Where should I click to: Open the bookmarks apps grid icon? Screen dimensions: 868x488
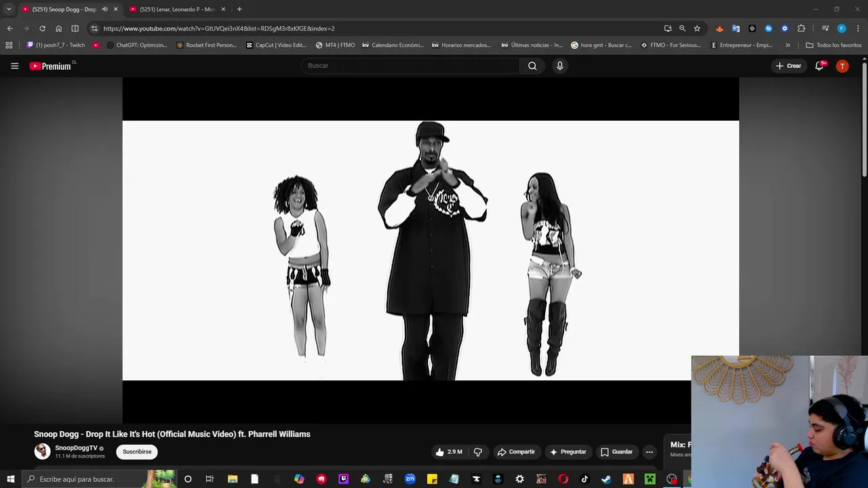pos(9,45)
